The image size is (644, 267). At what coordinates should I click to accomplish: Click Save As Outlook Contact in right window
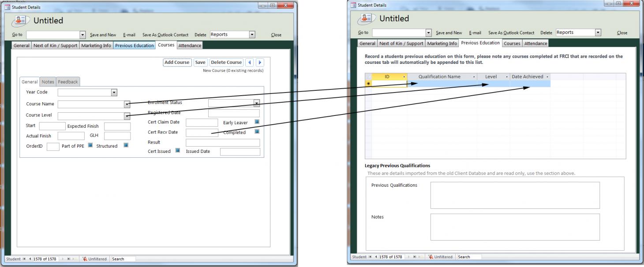click(511, 33)
